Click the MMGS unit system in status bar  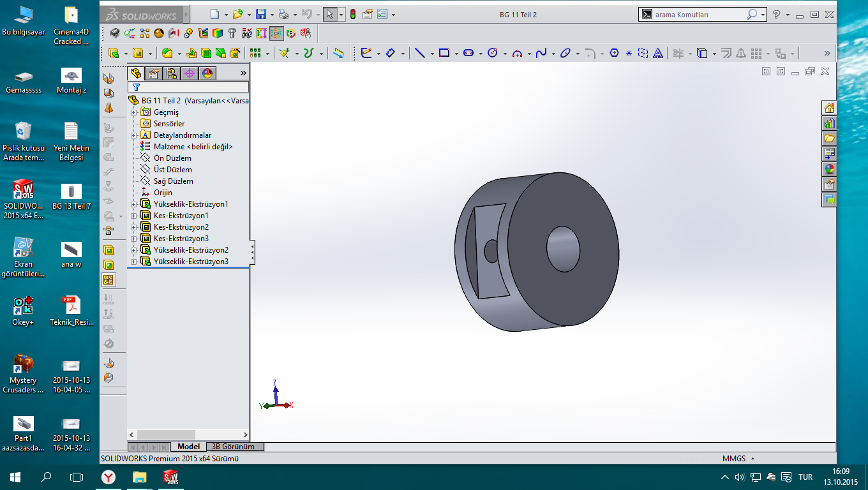733,458
